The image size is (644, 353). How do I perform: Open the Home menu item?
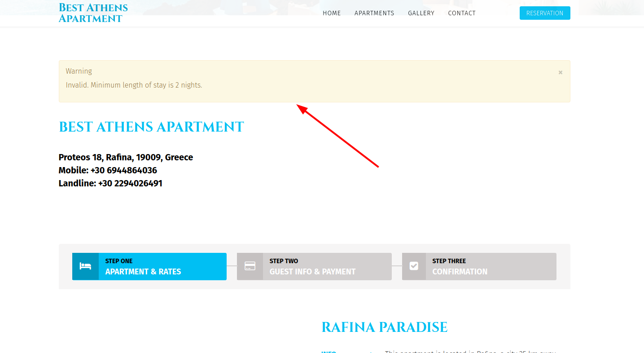[x=332, y=13]
